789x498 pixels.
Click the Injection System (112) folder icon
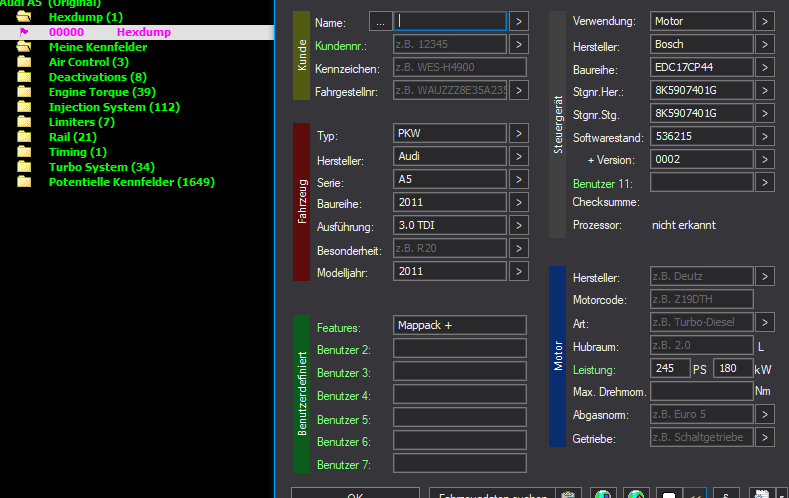24,107
